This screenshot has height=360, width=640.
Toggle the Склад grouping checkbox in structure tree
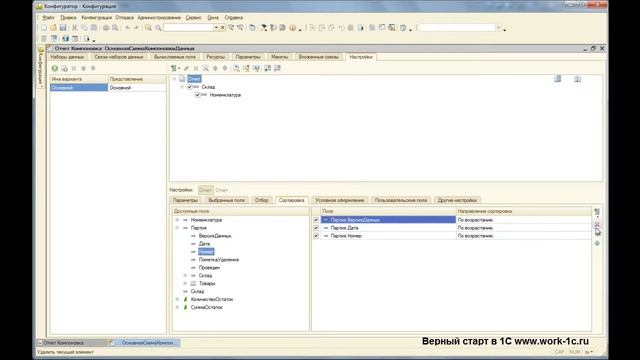click(x=190, y=87)
